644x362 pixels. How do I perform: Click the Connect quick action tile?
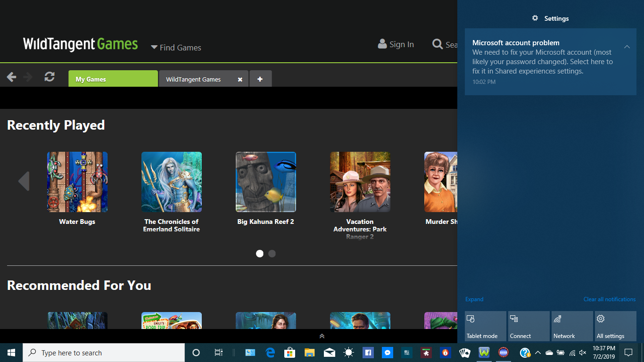(529, 326)
